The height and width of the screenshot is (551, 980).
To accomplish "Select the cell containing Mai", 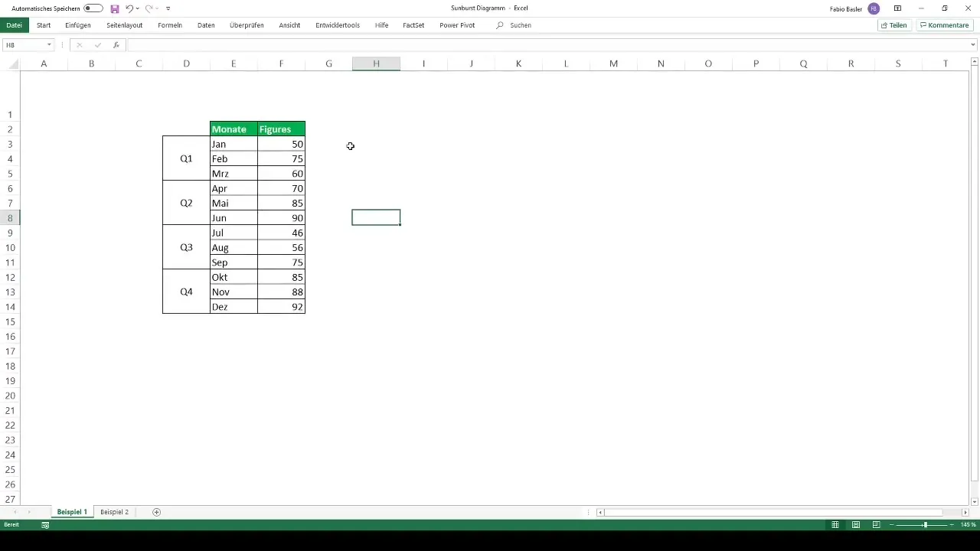I will [x=234, y=203].
